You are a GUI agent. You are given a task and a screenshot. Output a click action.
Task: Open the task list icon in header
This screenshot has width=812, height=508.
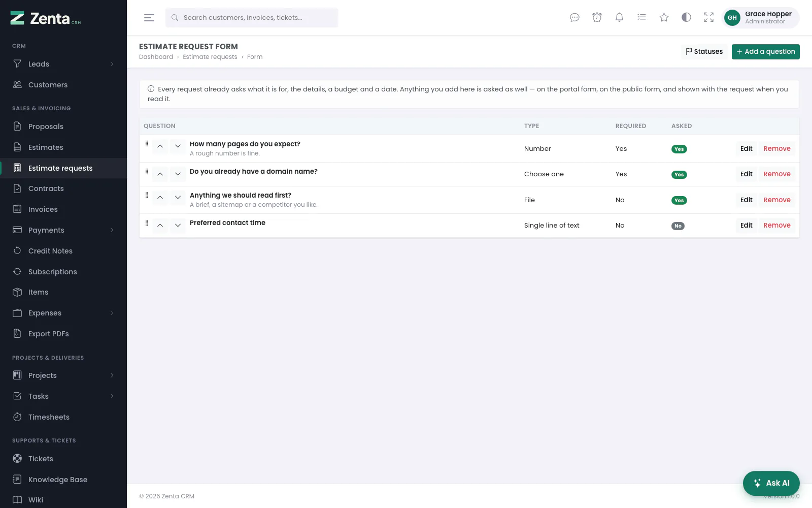pos(641,18)
